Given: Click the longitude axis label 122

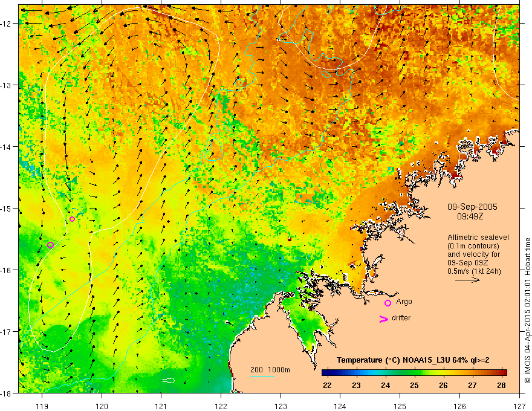Looking at the screenshot, I should tap(221, 406).
